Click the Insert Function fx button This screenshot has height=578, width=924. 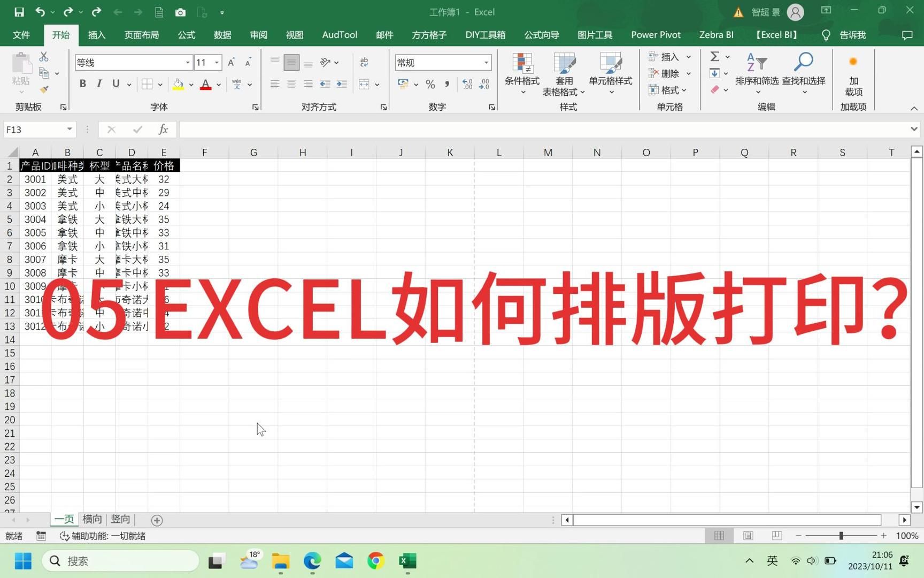[163, 130]
